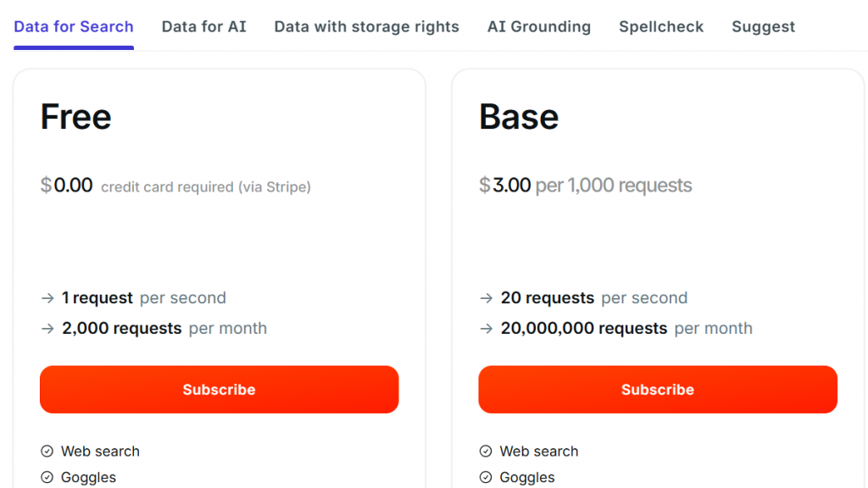Click the Base plan title heading

pos(519,117)
